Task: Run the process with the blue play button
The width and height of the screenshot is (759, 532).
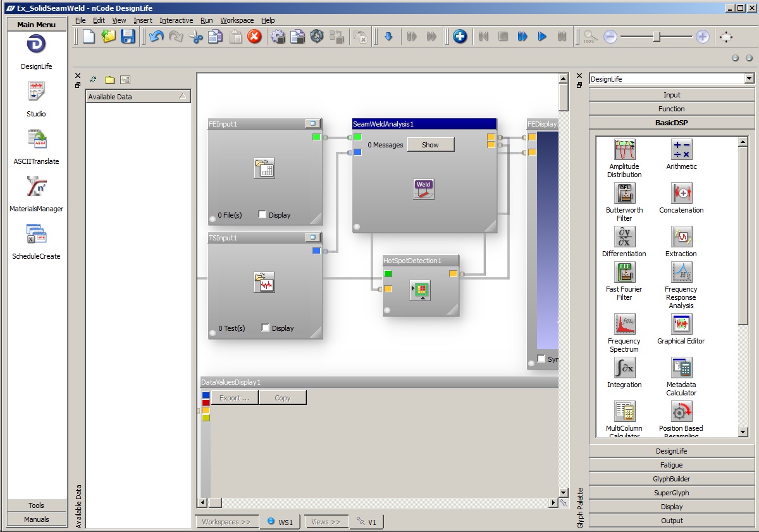Action: [x=542, y=37]
